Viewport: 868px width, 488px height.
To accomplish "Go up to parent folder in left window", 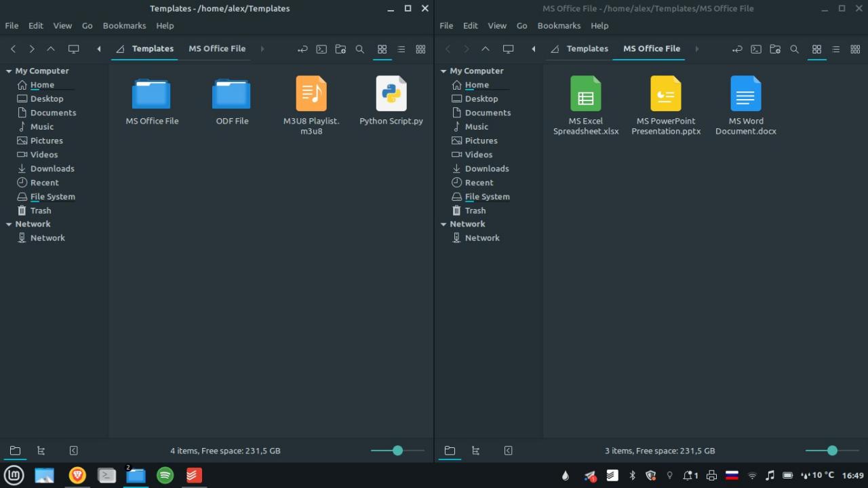I will (51, 49).
